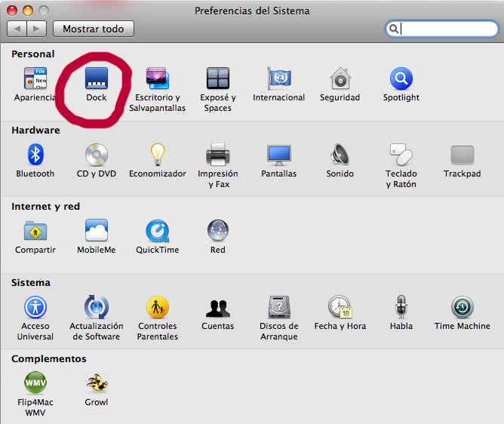The width and height of the screenshot is (504, 424).
Task: Open the Trackpad preferences
Action: (462, 155)
